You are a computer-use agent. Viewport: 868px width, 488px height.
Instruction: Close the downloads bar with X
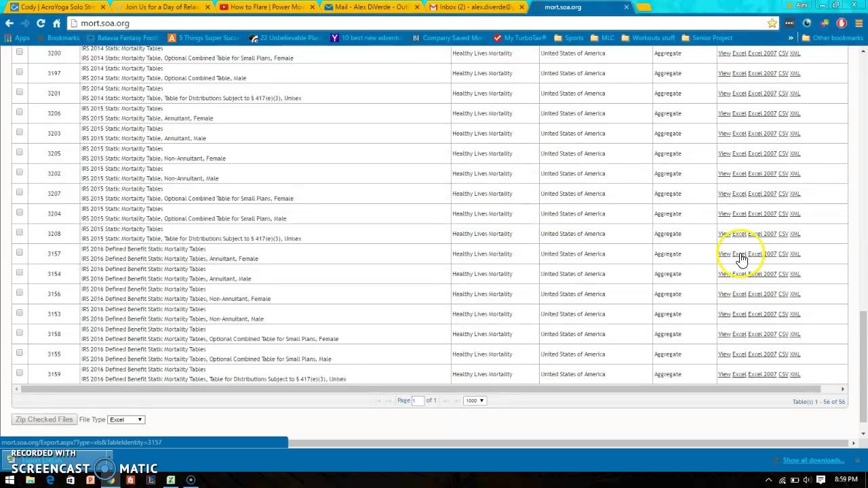[x=856, y=460]
